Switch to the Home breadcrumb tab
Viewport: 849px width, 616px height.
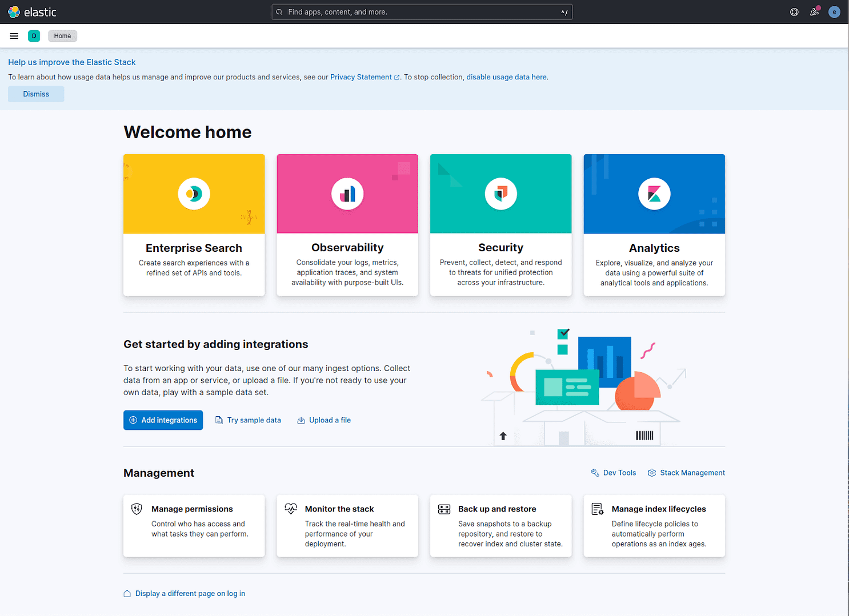point(62,35)
